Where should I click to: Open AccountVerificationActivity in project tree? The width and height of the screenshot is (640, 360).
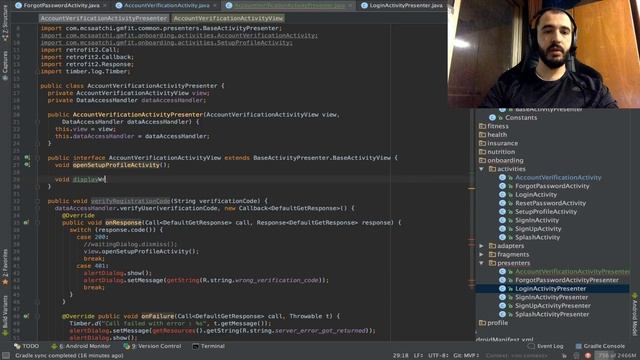[x=558, y=178]
